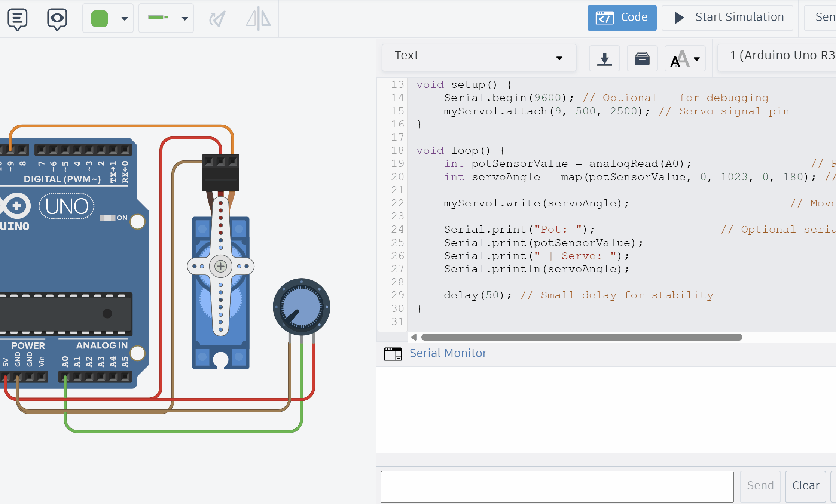Viewport: 836px width, 504px height.
Task: Open the code view mode dropdown labeled Text
Action: click(x=479, y=57)
